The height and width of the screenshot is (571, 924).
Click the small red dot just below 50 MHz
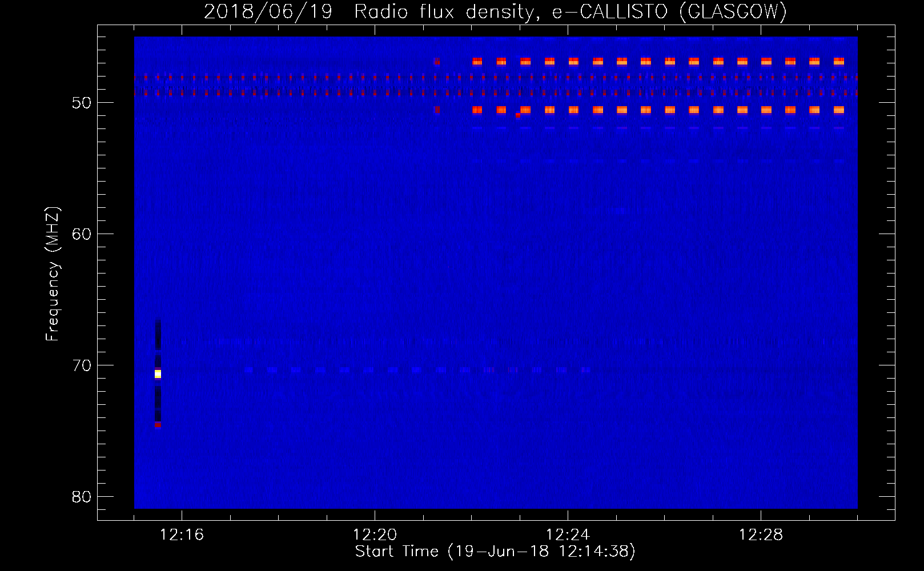(518, 115)
